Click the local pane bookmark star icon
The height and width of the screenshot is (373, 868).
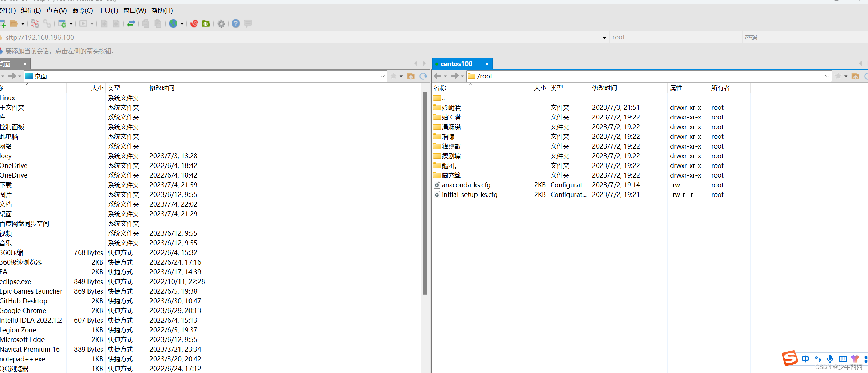coord(394,76)
